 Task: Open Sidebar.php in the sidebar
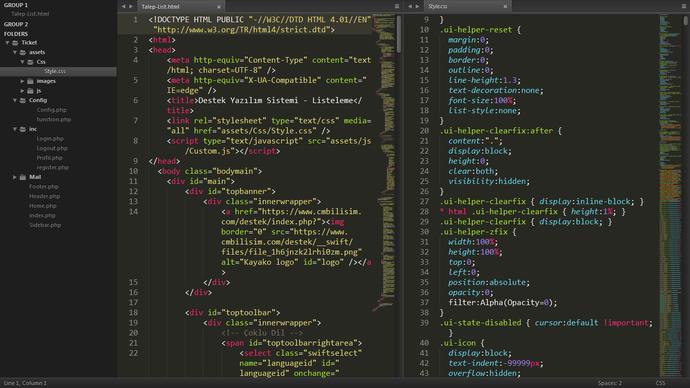pyautogui.click(x=45, y=225)
